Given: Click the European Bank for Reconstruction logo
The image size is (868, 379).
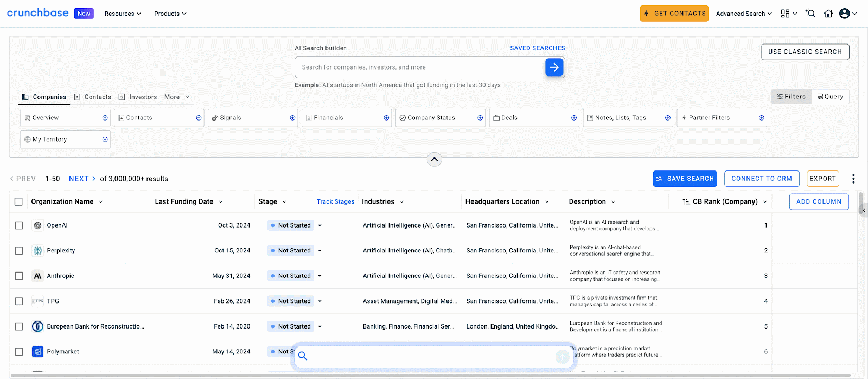Looking at the screenshot, I should coord(37,326).
